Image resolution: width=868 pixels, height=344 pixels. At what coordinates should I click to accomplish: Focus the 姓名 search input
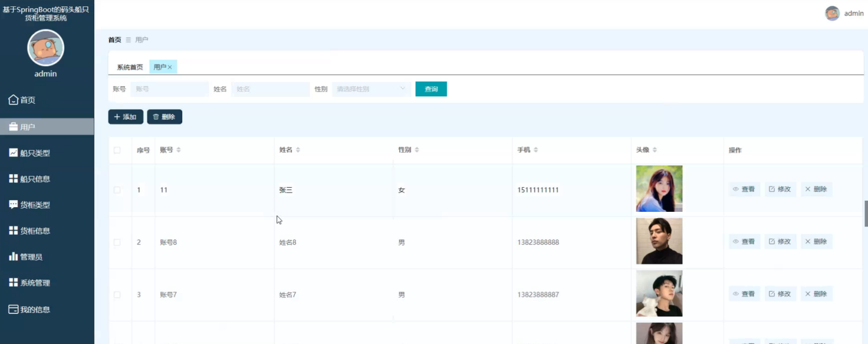point(270,89)
